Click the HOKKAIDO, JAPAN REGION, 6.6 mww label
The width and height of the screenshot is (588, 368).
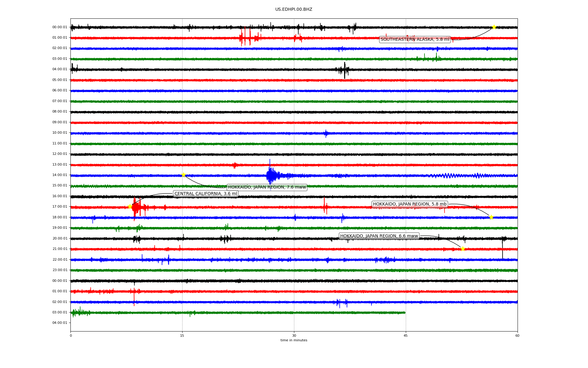(x=379, y=236)
